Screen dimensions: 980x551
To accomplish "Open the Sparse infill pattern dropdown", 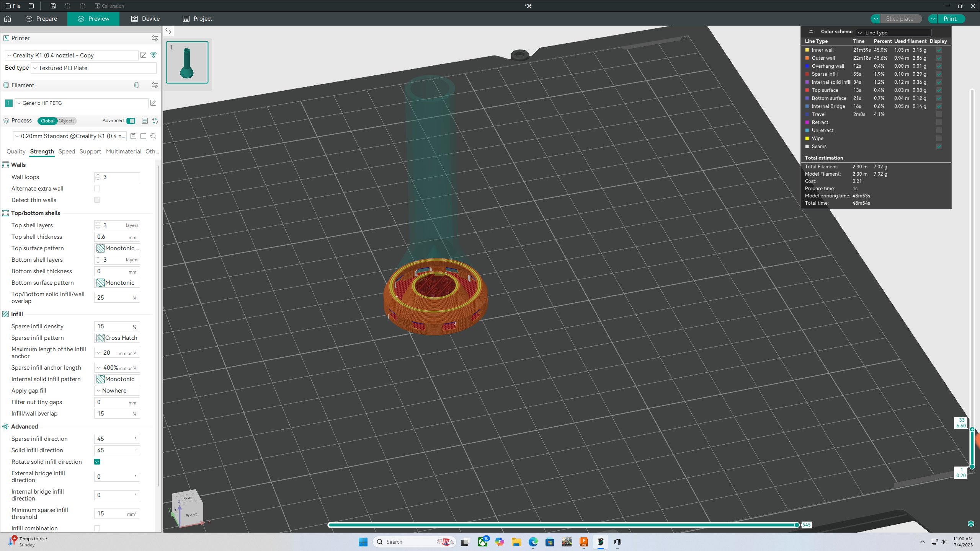I will coord(117,338).
